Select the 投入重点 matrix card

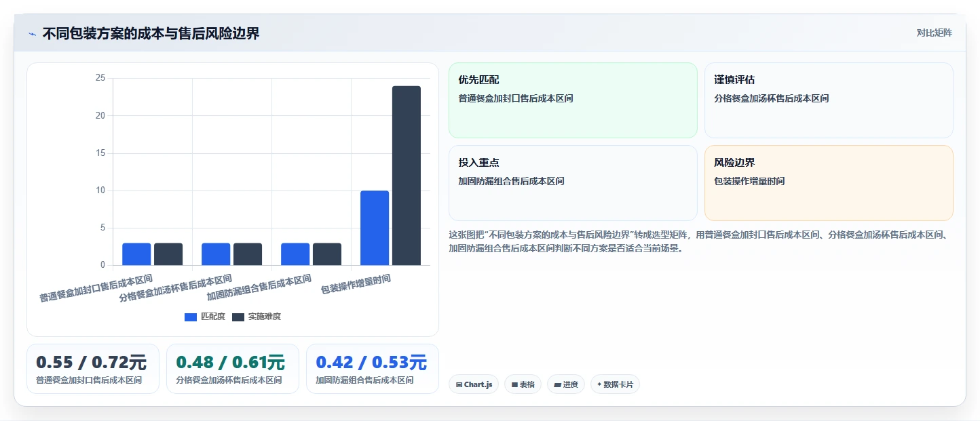point(573,183)
